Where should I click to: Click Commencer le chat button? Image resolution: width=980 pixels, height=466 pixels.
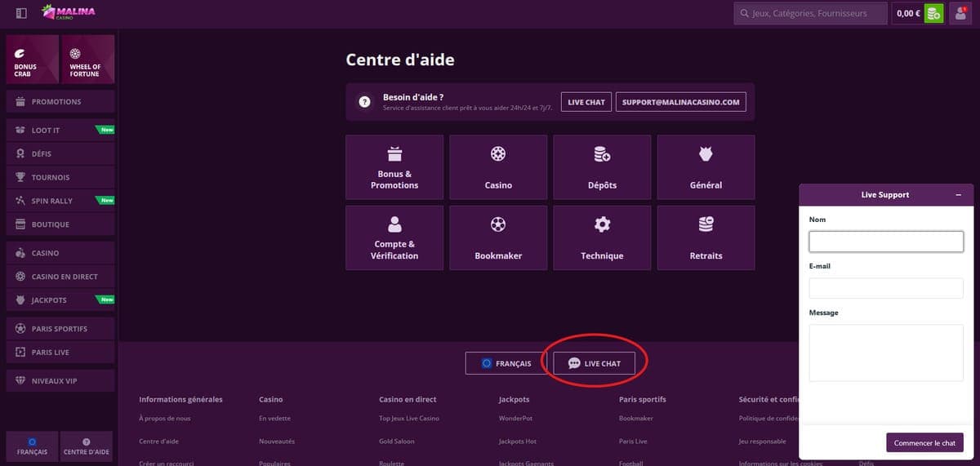click(924, 442)
